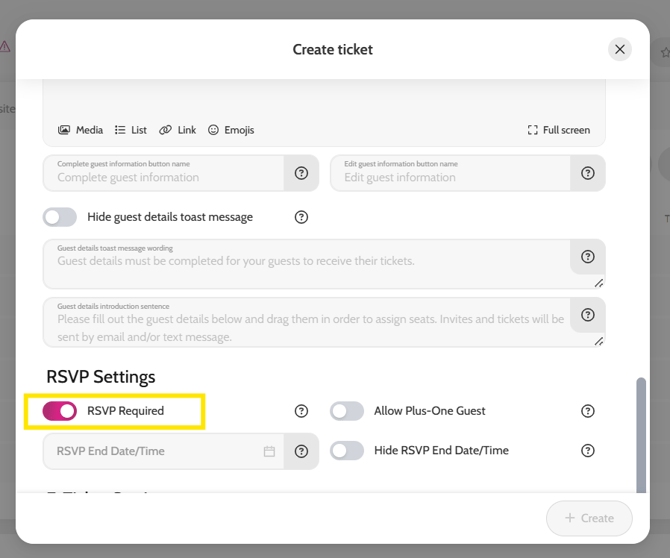Toggle Hide RSVP End Date/Time
The height and width of the screenshot is (558, 670).
pyautogui.click(x=347, y=451)
